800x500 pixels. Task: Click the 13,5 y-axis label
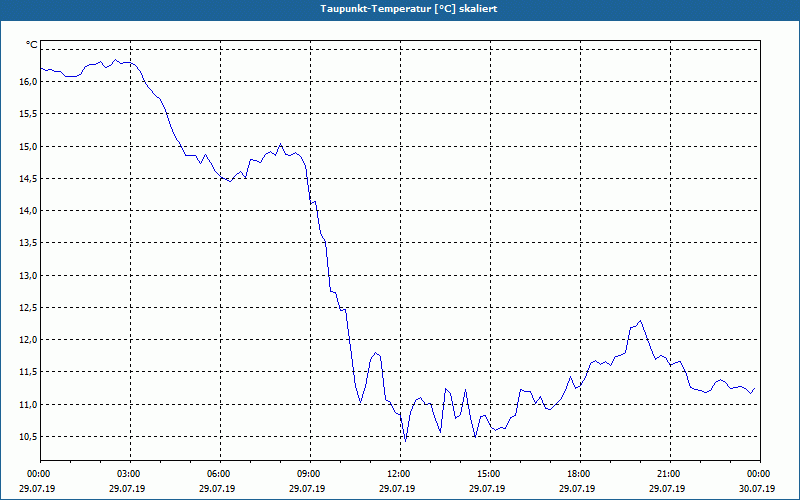(x=29, y=243)
